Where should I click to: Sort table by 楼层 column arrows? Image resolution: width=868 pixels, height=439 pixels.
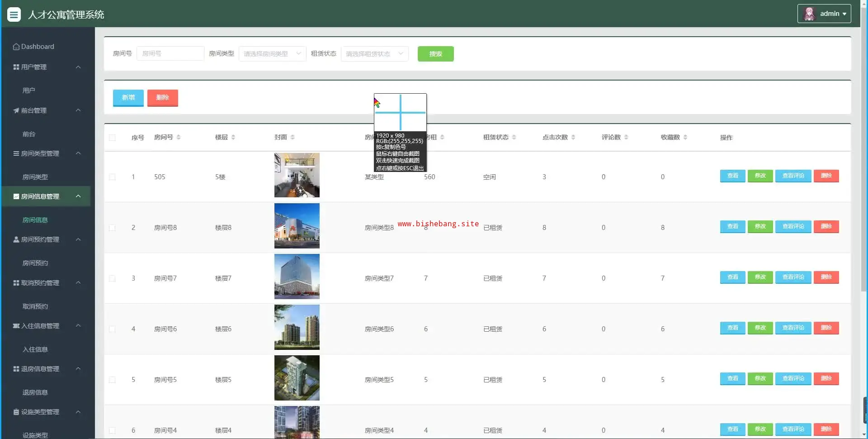[233, 137]
